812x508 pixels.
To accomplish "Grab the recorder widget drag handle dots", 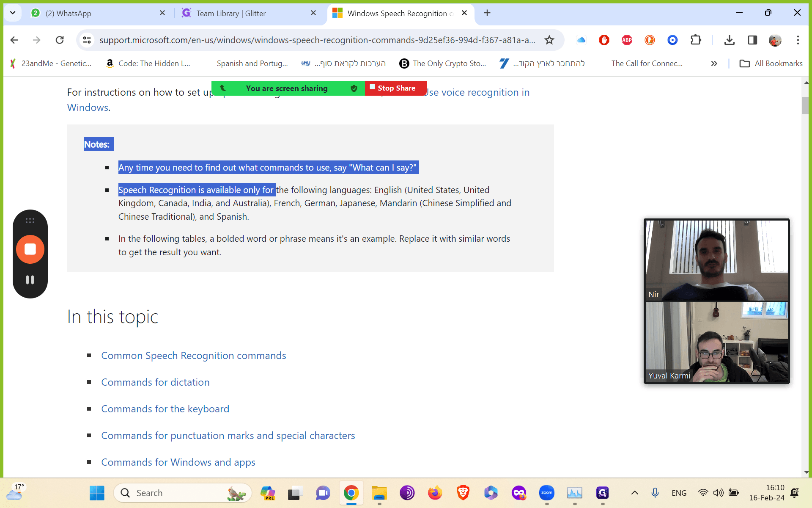I will (30, 221).
